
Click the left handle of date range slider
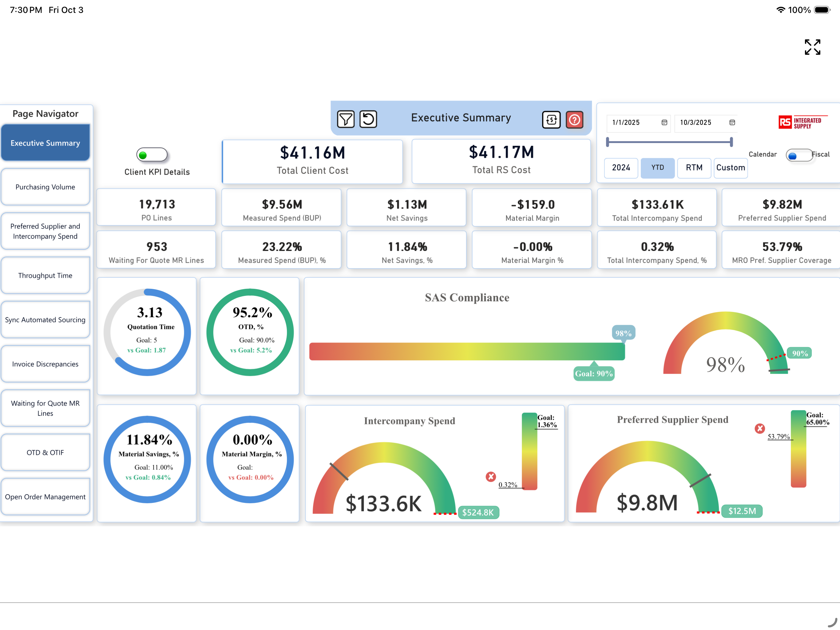click(x=608, y=142)
